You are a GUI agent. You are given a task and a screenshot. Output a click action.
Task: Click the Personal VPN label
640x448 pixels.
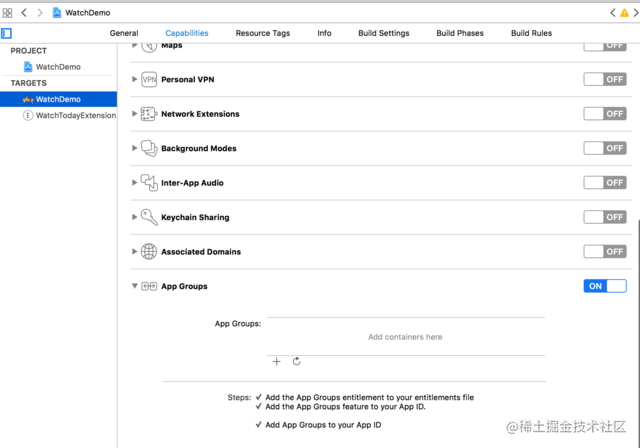pyautogui.click(x=188, y=80)
